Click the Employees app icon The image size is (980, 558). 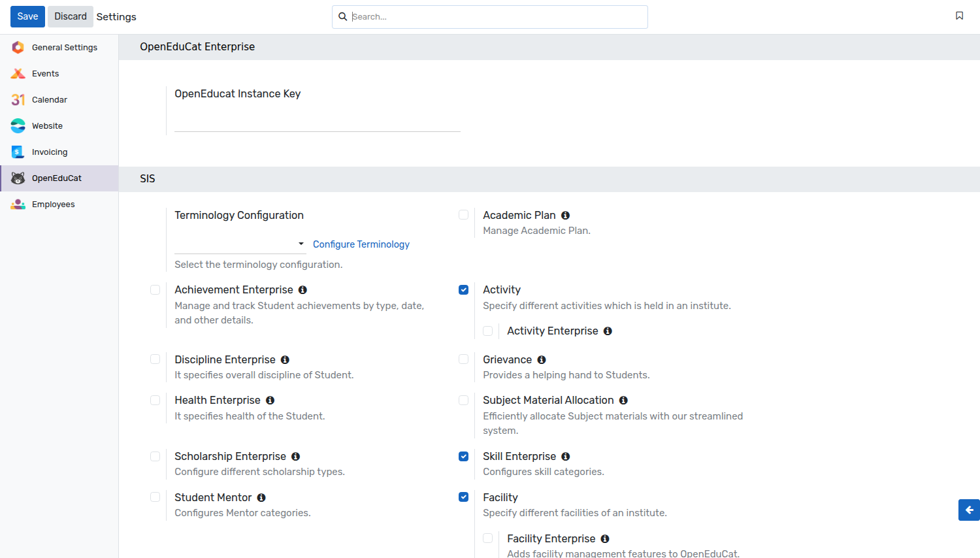[x=18, y=204]
